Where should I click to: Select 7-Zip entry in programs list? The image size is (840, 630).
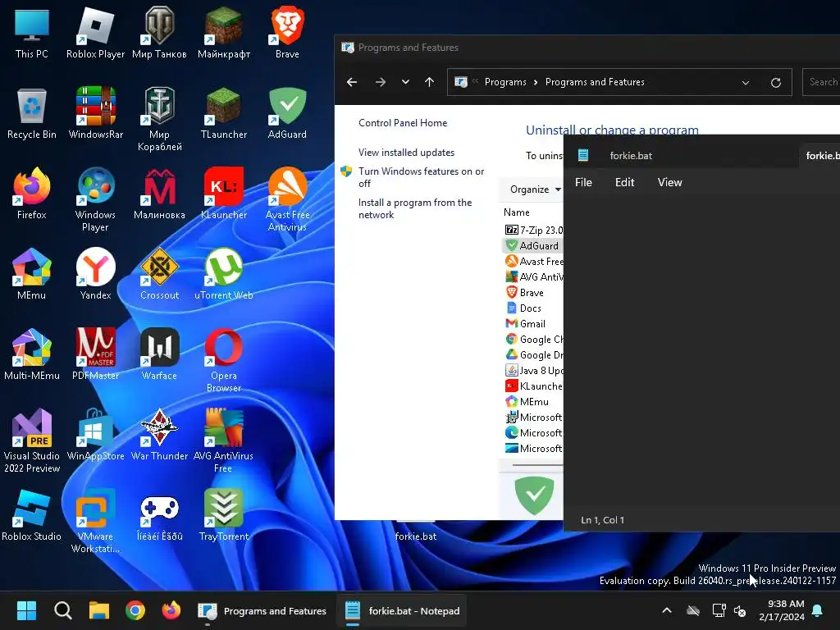point(533,230)
